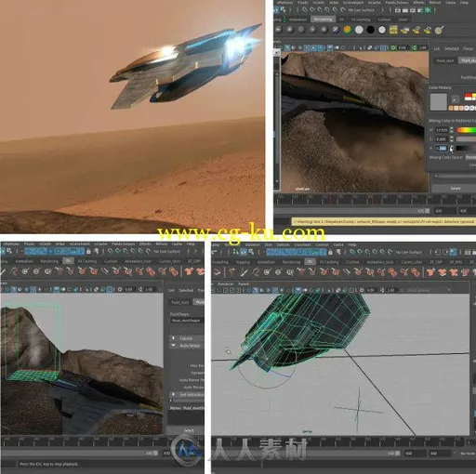Click first round emitter icon, bottom-left FX shelf
This screenshot has height=474, width=476.
point(25,271)
